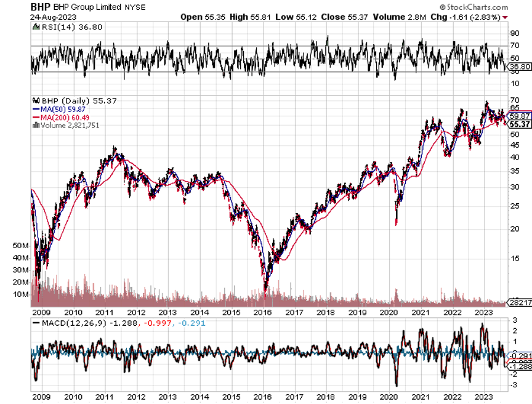Select the Volume 2,821,751 legend entry
The height and width of the screenshot is (404, 532).
coord(70,125)
